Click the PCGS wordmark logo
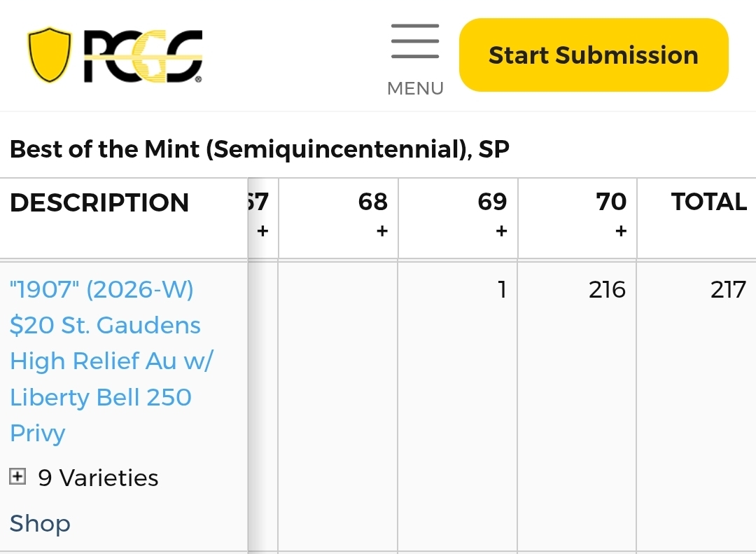Image resolution: width=756 pixels, height=554 pixels. (x=143, y=56)
